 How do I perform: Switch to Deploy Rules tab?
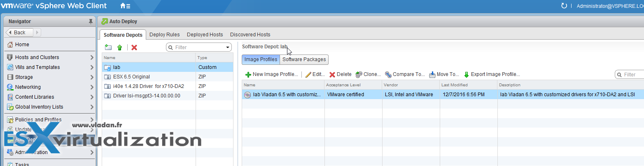[x=165, y=35]
